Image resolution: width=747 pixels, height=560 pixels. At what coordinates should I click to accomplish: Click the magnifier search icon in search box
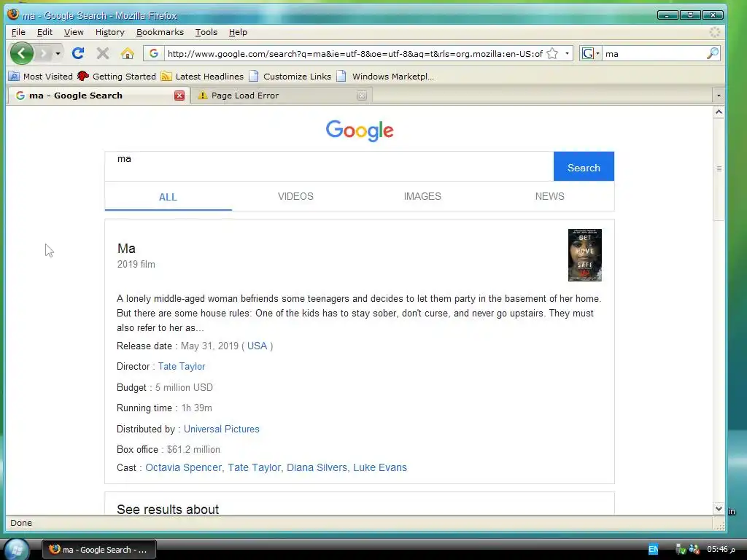[x=712, y=53]
